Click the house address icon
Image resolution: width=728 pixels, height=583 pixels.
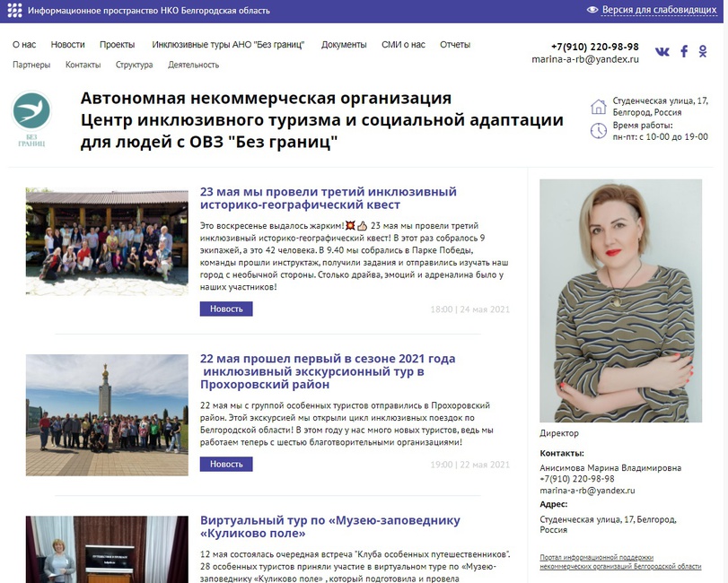point(599,106)
